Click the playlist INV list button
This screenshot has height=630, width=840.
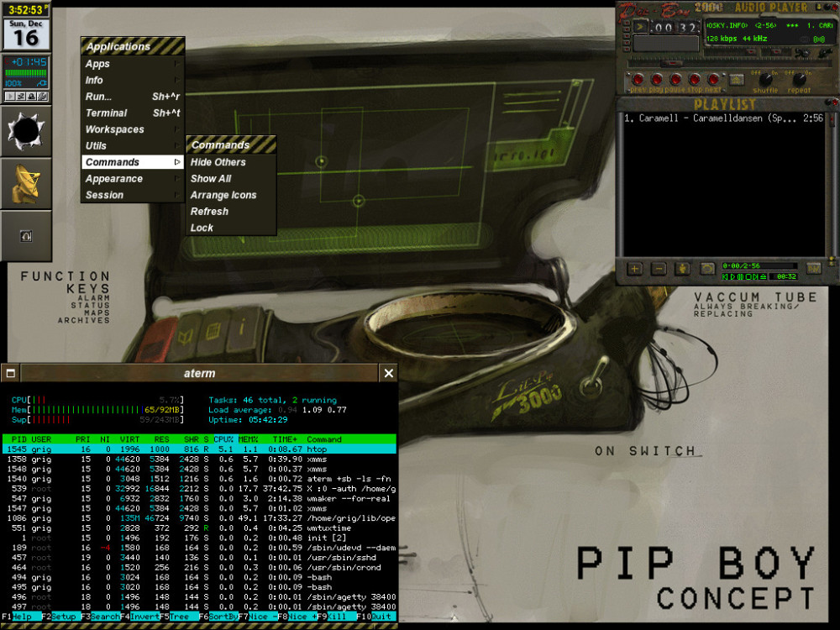coord(814,269)
